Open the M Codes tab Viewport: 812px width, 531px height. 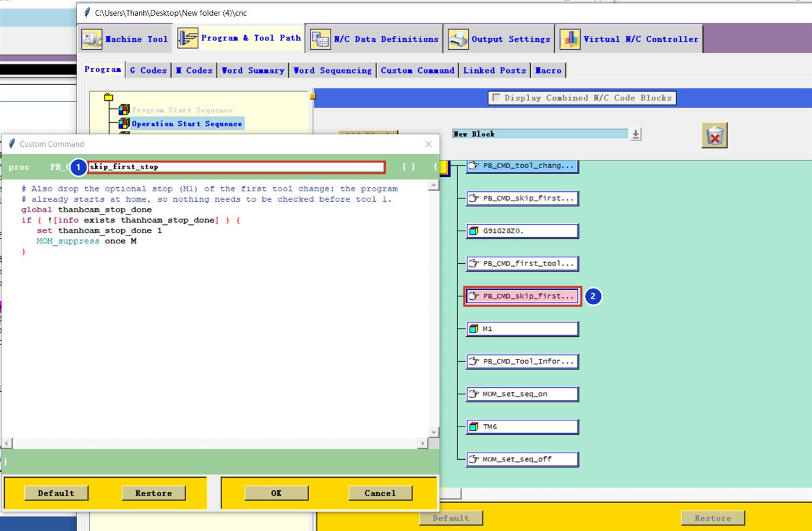(194, 70)
